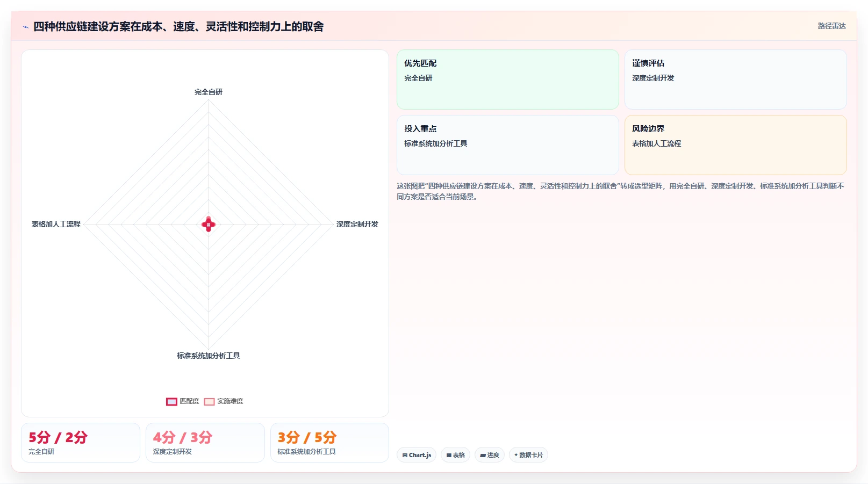Open the 投入重点 card
Image resolution: width=868 pixels, height=484 pixels.
coord(508,145)
